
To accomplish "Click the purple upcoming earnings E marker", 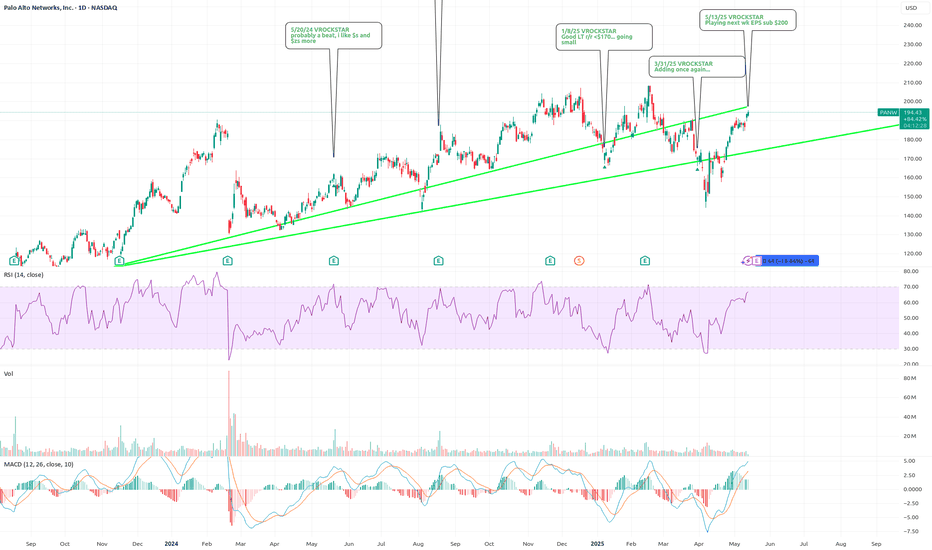I will pos(757,260).
